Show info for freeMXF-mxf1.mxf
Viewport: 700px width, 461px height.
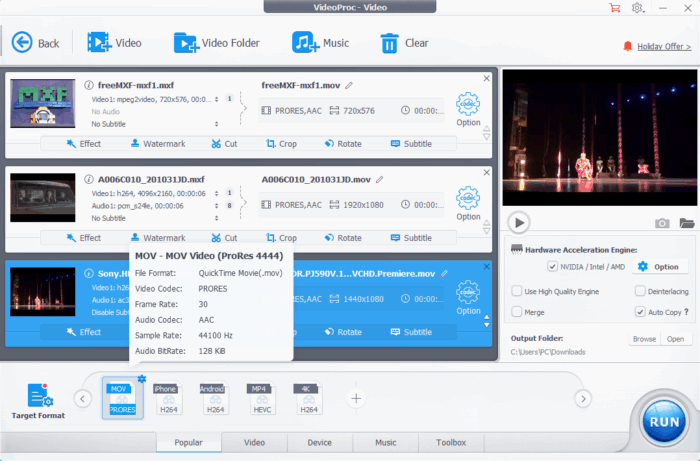pos(89,85)
